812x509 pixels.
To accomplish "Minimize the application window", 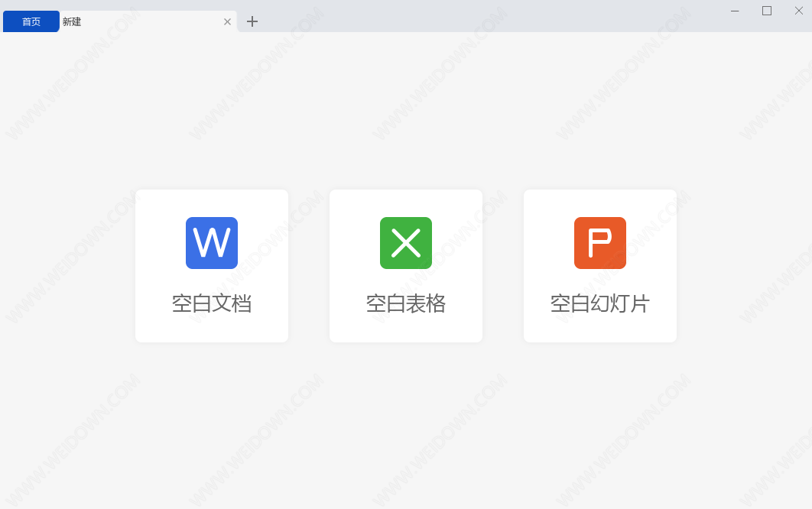I will tap(735, 11).
